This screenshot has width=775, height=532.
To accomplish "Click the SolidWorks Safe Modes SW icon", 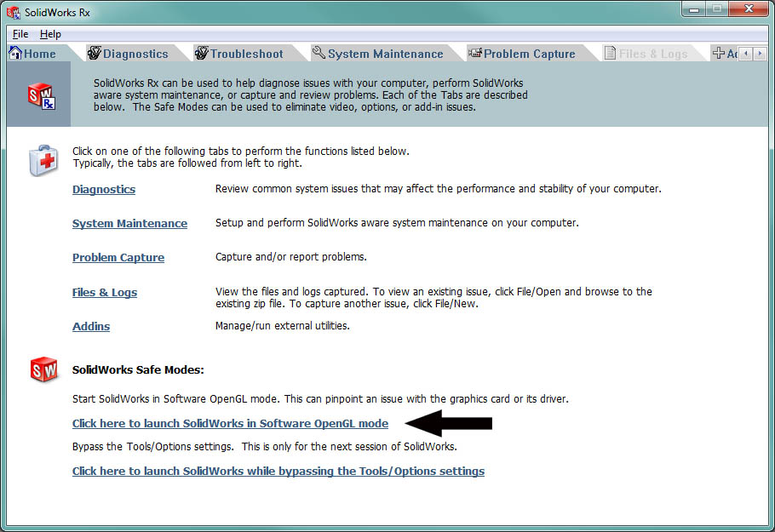I will tap(44, 369).
